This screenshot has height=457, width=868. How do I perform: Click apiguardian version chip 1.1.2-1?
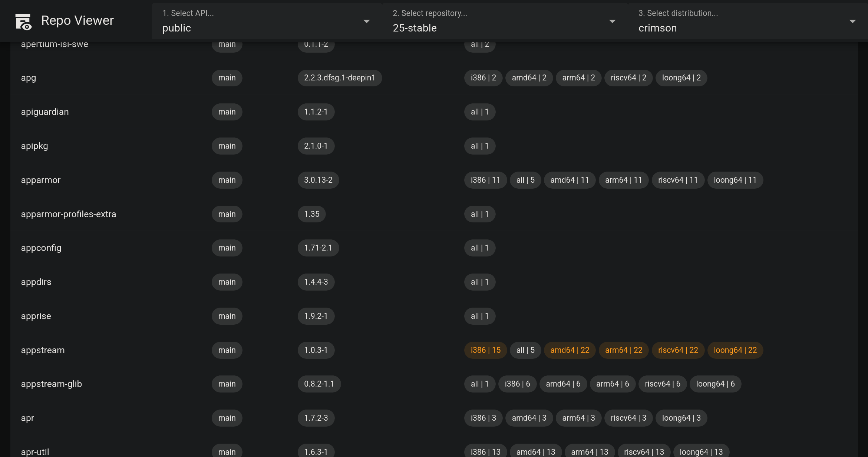316,112
